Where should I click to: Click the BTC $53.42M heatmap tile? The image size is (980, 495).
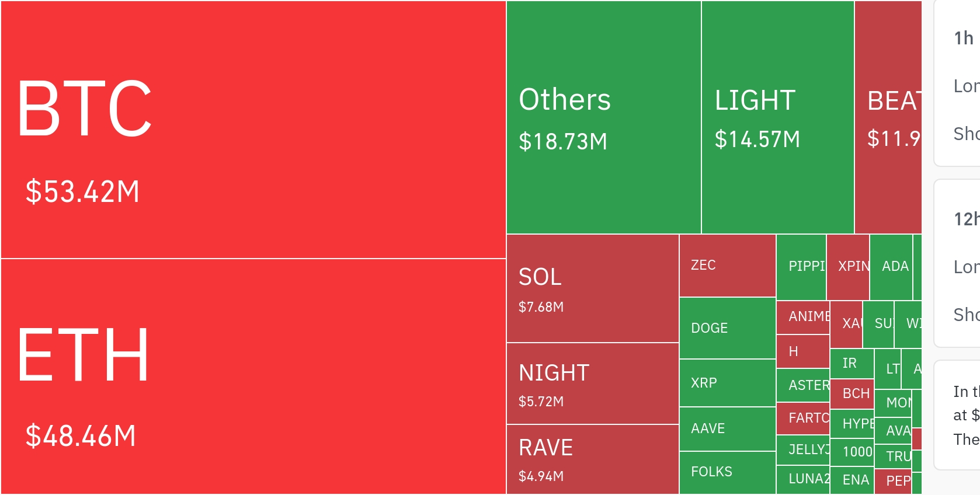tap(253, 129)
